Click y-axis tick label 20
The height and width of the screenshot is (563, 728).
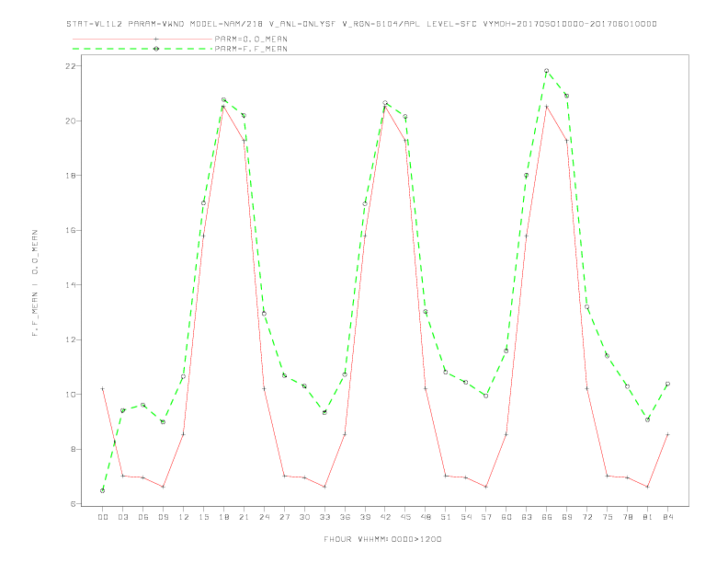70,121
